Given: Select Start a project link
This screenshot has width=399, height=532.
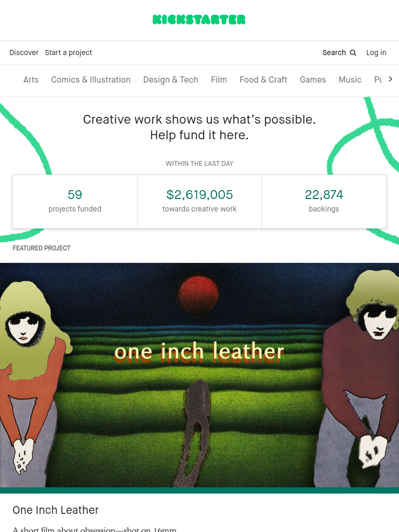Looking at the screenshot, I should coord(68,52).
